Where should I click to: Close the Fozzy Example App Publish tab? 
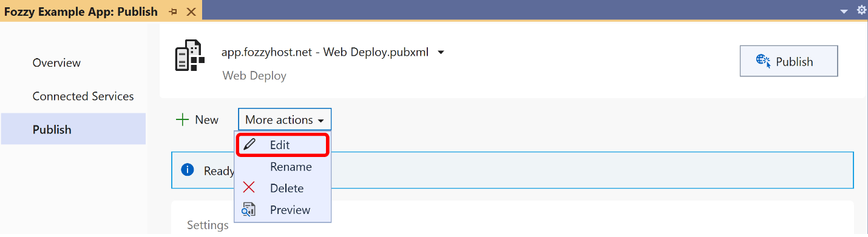click(191, 12)
